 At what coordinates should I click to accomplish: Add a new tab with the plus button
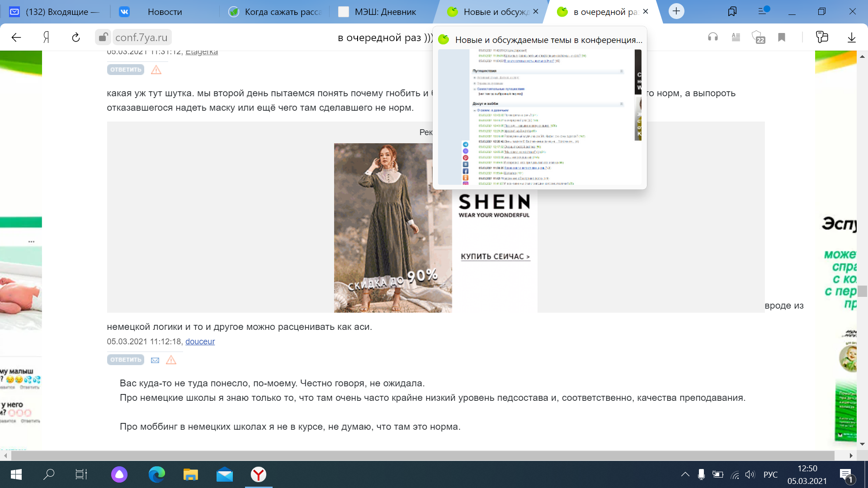[676, 11]
